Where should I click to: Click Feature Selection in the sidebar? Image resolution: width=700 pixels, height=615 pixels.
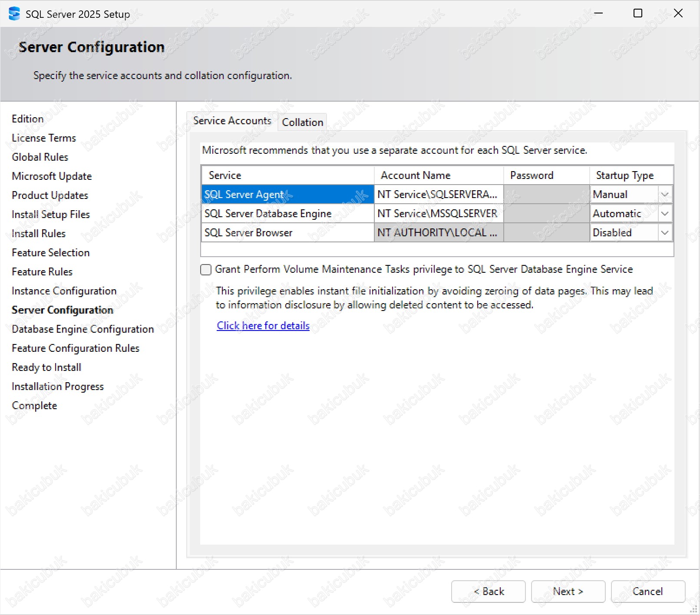coord(51,253)
